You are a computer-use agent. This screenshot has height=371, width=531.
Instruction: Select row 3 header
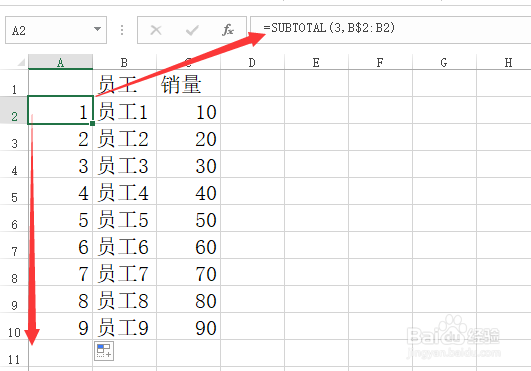[x=14, y=137]
